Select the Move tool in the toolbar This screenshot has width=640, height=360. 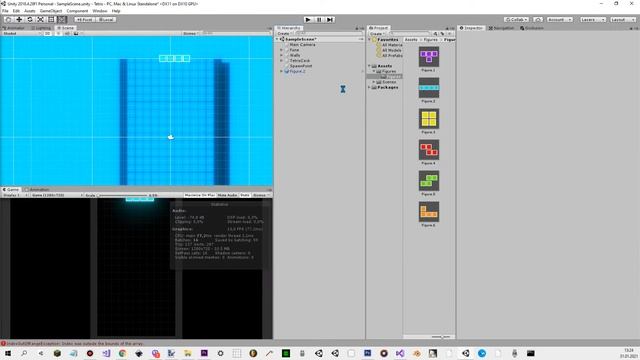point(19,20)
